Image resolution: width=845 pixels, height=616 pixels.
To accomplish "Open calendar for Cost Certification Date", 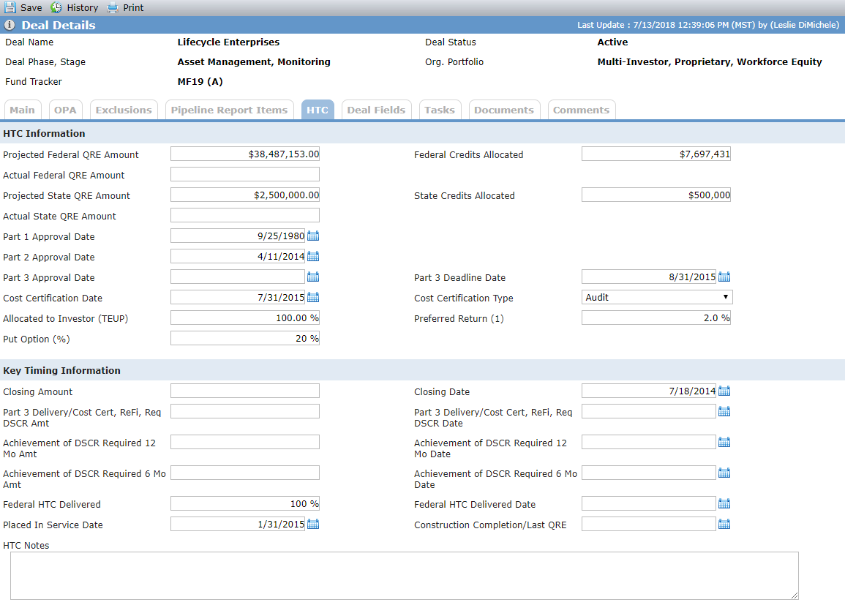I will [313, 297].
